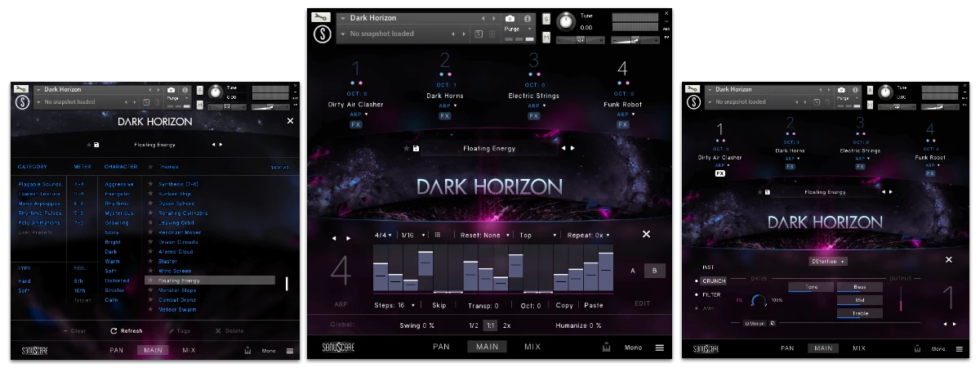
Task: Click the Copy button in the arp panel
Action: (x=564, y=305)
